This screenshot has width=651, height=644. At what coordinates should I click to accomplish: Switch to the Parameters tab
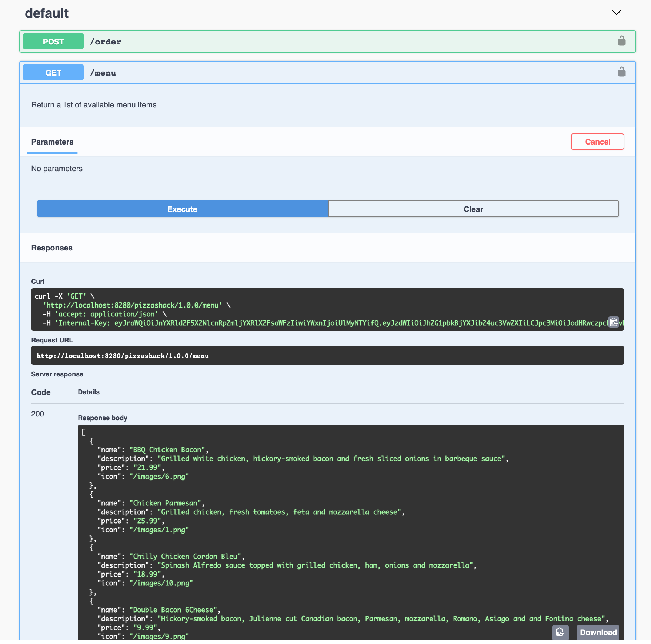52,142
